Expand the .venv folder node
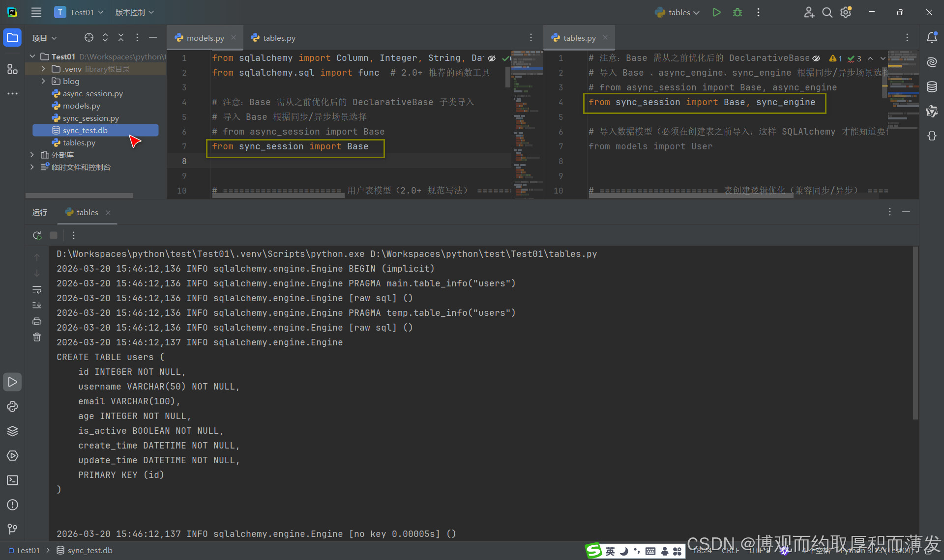Viewport: 944px width, 560px height. point(43,69)
